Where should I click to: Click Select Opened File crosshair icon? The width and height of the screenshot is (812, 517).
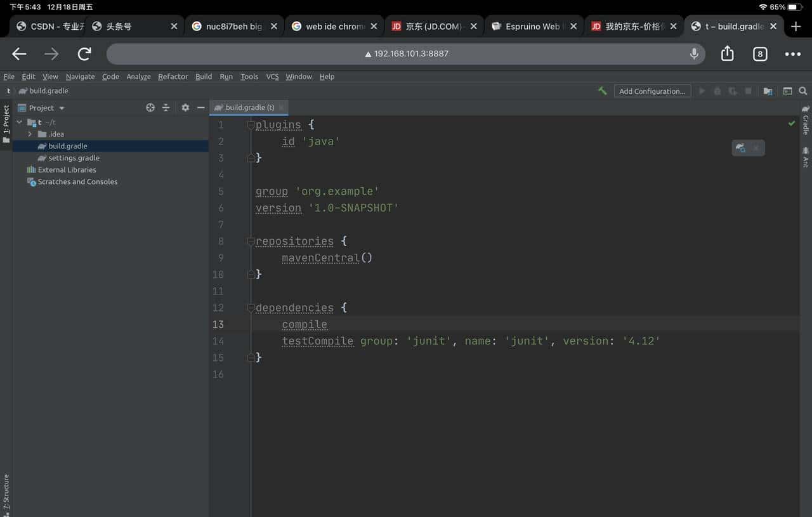150,108
